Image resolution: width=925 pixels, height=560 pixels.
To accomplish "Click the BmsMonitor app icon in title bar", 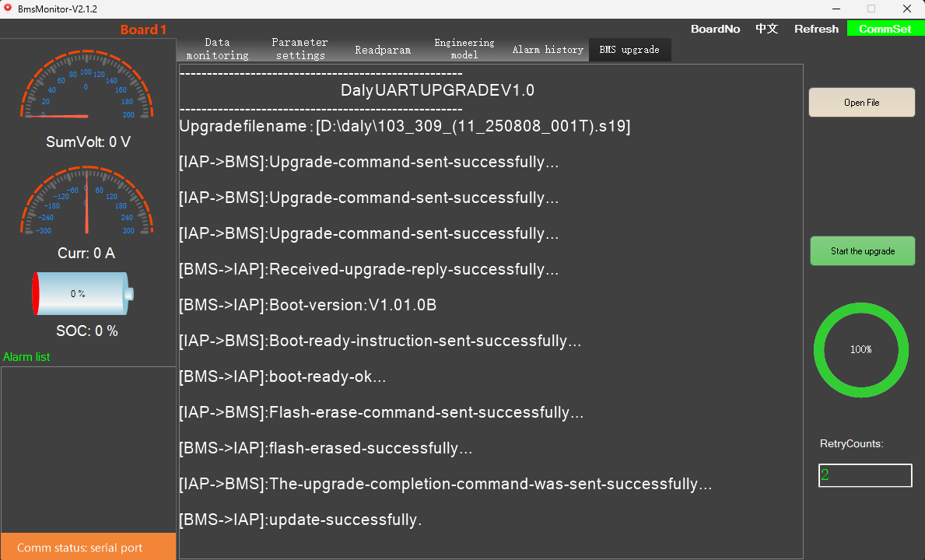I will [x=8, y=9].
